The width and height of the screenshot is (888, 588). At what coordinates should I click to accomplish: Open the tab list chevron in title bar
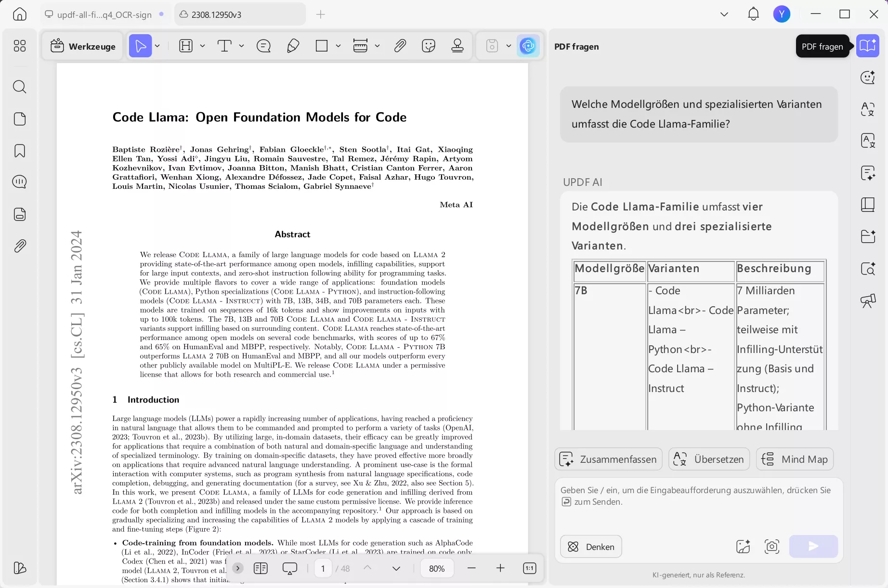724,14
